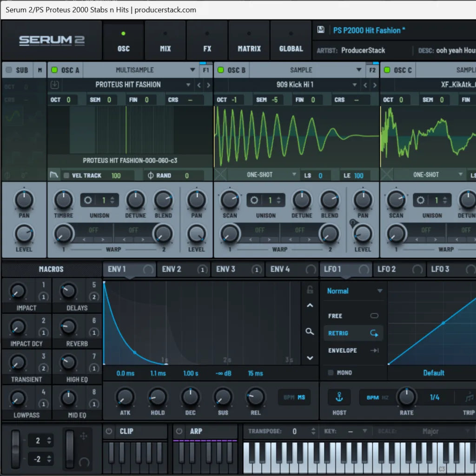Click the HOST anchor icon under LFO 1
Viewport: 476px width, 476px height.
click(339, 397)
